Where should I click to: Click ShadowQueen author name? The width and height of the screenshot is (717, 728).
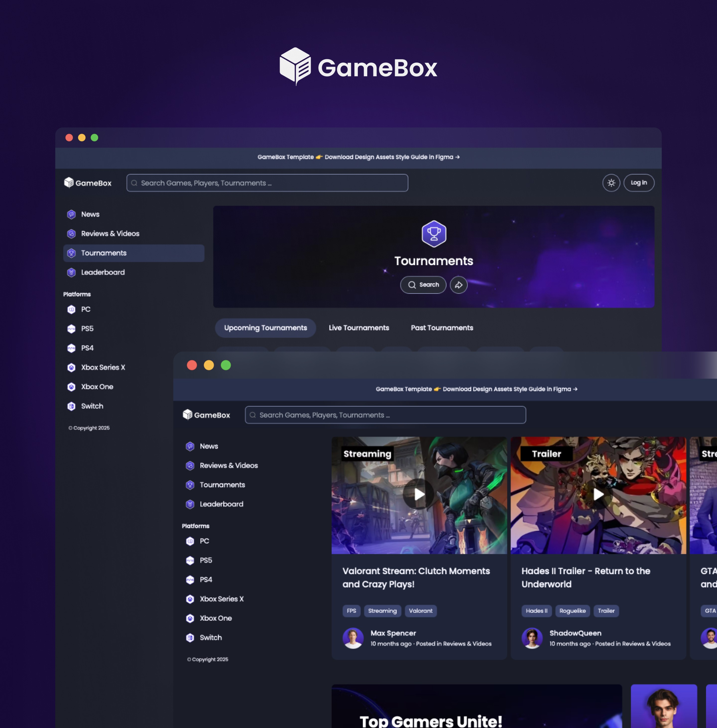[575, 633]
